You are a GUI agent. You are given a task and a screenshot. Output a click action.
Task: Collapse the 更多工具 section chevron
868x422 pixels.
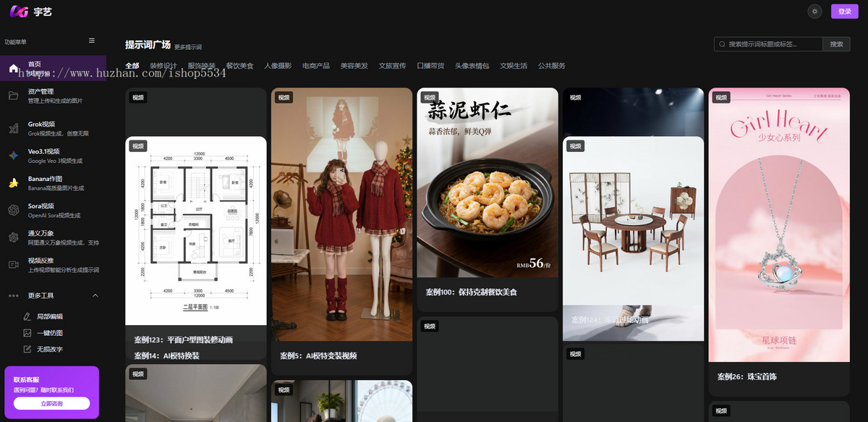(x=95, y=295)
